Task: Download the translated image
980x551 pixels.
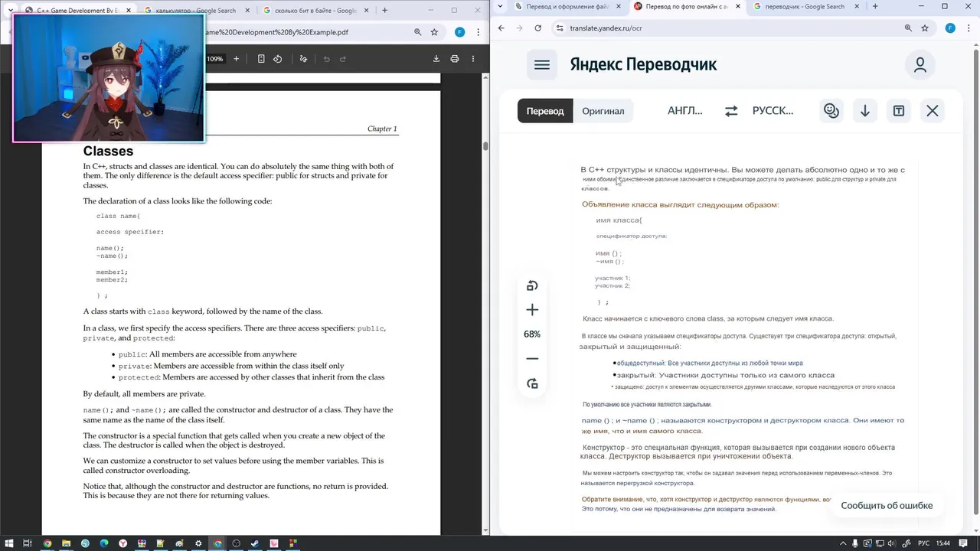Action: pyautogui.click(x=865, y=111)
